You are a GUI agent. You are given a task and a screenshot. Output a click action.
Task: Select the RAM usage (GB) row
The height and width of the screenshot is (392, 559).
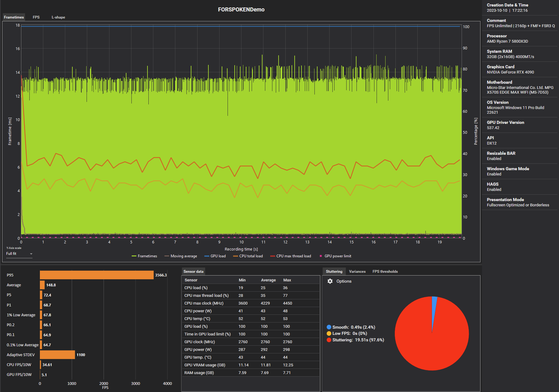(250, 373)
